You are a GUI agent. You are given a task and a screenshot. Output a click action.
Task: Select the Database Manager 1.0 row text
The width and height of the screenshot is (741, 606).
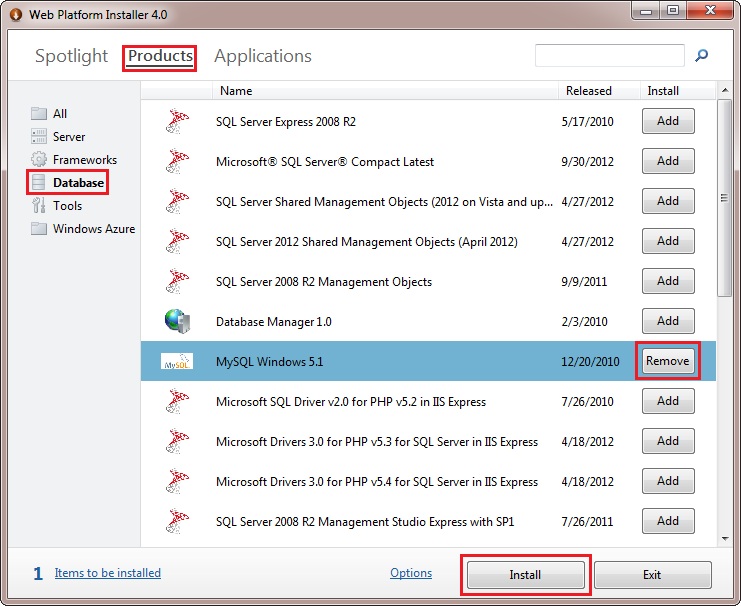tap(274, 322)
